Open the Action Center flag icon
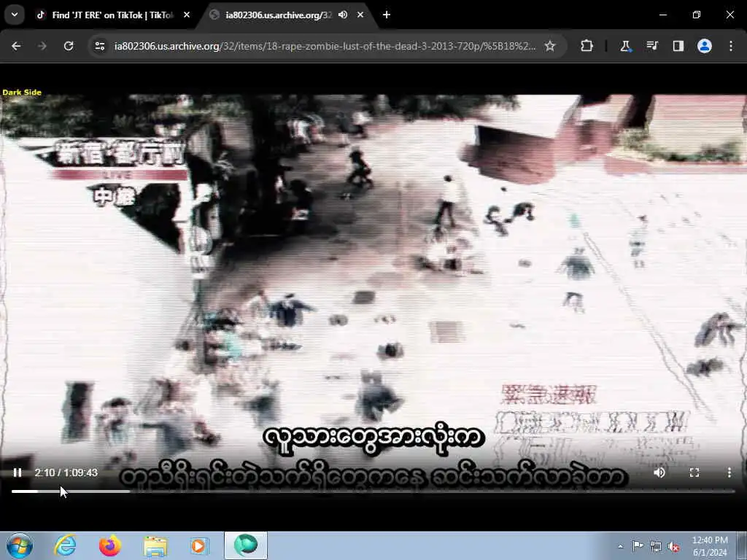The width and height of the screenshot is (747, 560). (638, 545)
